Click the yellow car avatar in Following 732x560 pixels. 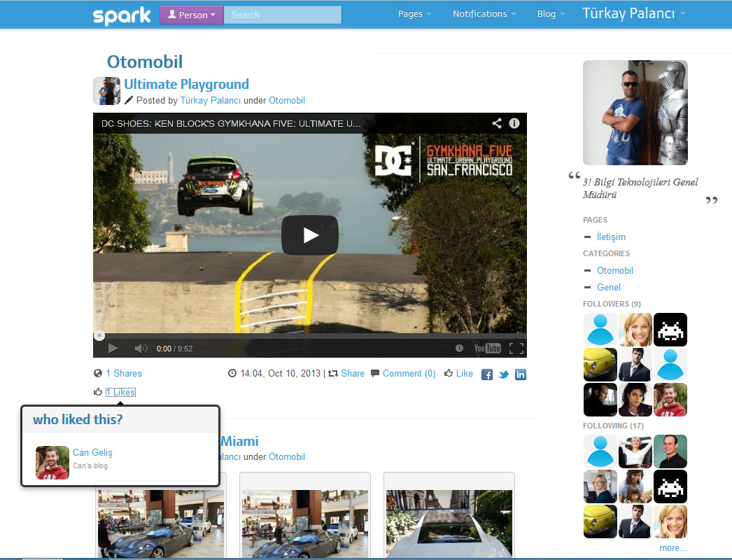600,521
